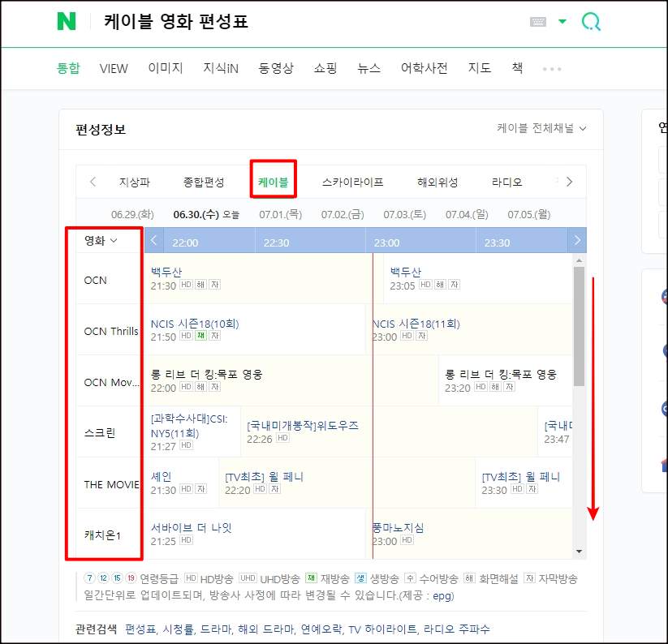Image resolution: width=668 pixels, height=644 pixels.
Task: Click the schedule vertical scrollbar thumb
Action: click(579, 327)
